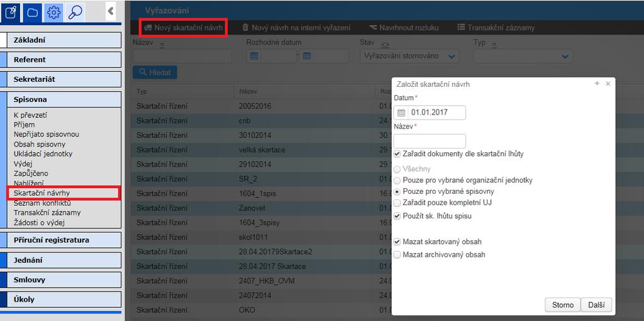Toggle Zařadit dokumenty dle skartační lhůty
The image size is (644, 321).
pyautogui.click(x=397, y=154)
